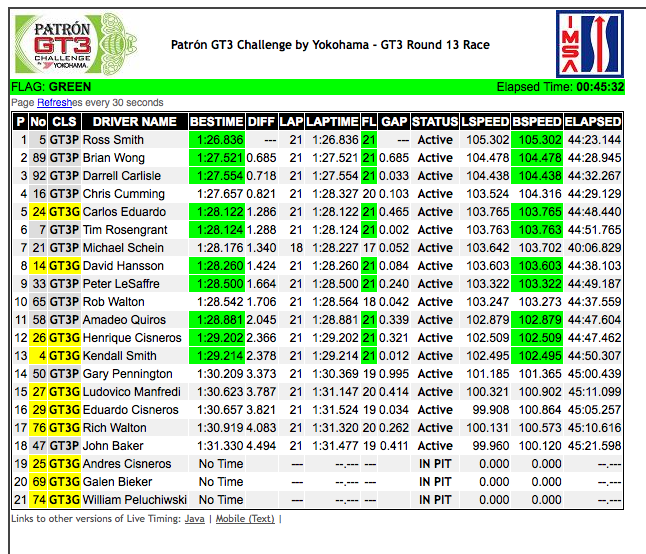Click the STATUS column header
The width and height of the screenshot is (646, 554).
click(435, 122)
